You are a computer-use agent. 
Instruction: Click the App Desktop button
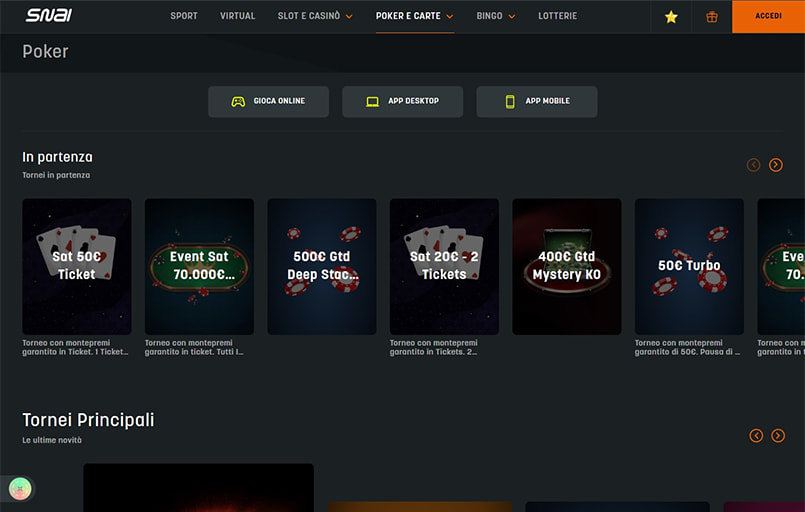402,102
